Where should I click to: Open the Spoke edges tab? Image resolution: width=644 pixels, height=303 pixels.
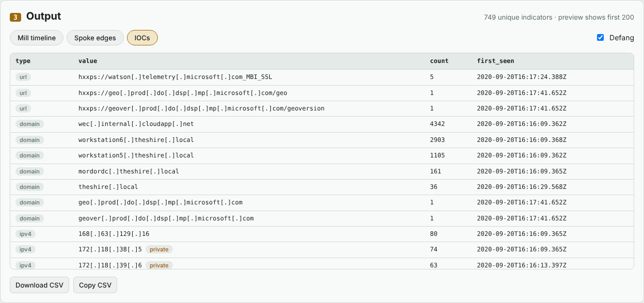(95, 38)
